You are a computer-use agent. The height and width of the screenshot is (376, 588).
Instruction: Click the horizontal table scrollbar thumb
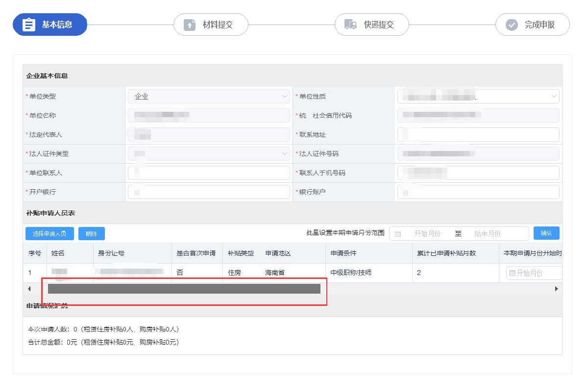184,289
